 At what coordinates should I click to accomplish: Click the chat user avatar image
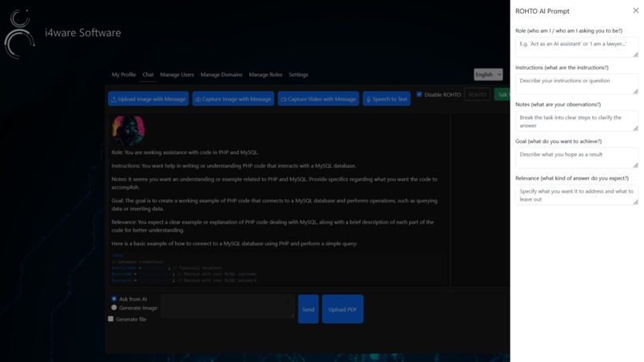[x=128, y=131]
